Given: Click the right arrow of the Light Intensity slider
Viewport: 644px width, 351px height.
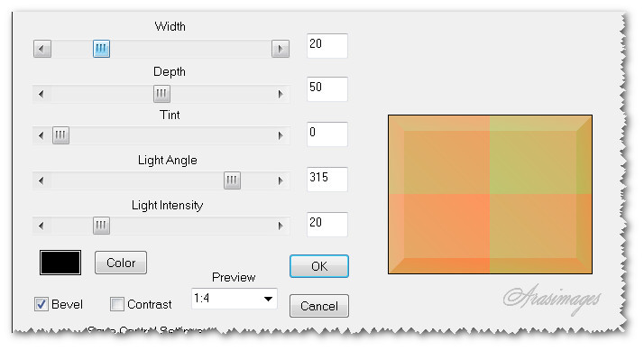Looking at the screenshot, I should [281, 226].
